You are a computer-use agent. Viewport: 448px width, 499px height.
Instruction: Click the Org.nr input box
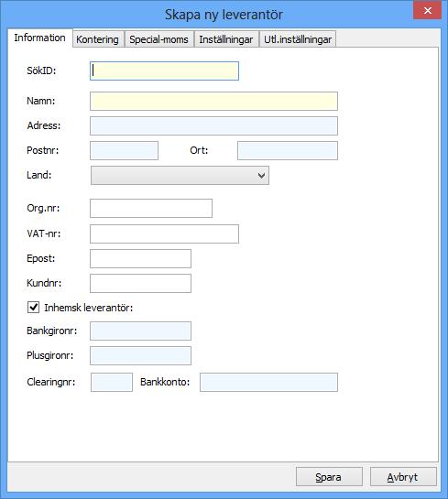pos(151,209)
